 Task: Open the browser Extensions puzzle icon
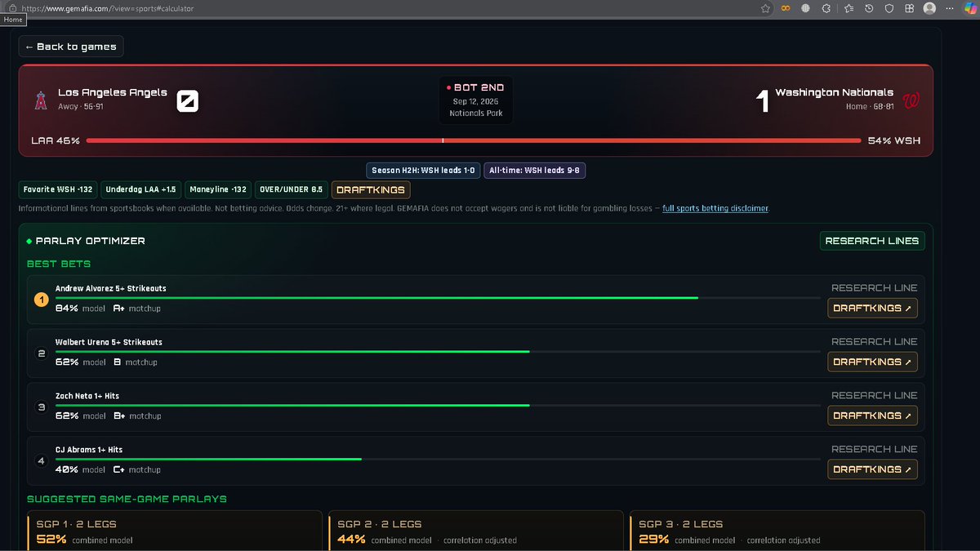pyautogui.click(x=826, y=8)
